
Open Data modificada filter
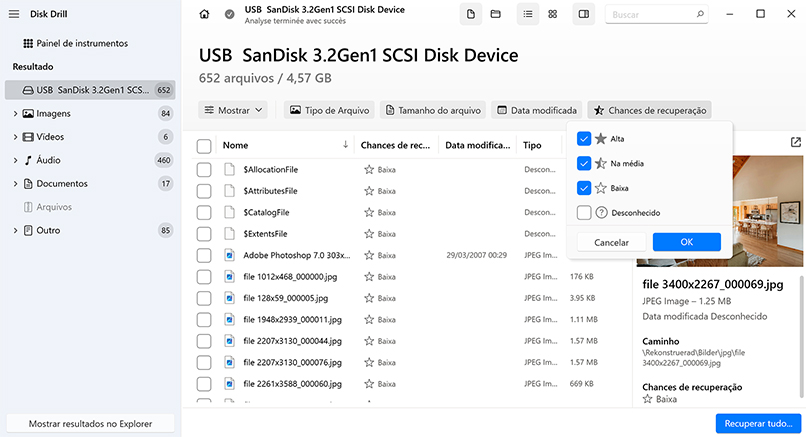tap(536, 110)
